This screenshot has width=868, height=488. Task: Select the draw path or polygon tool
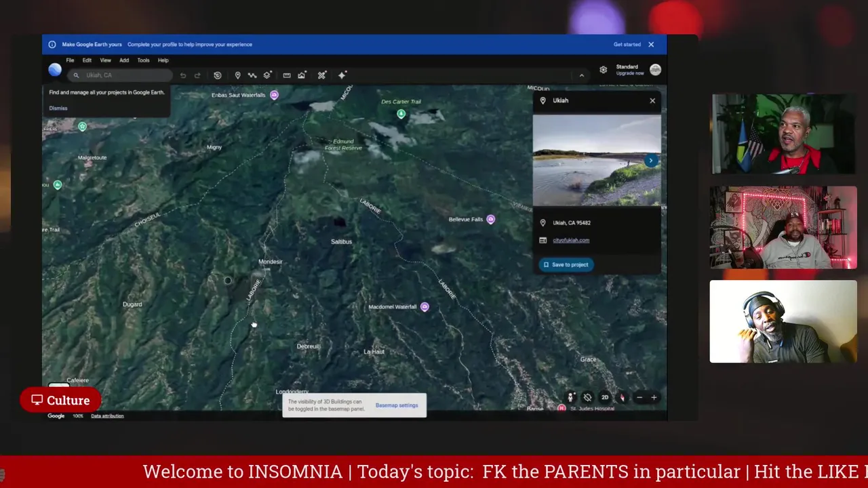tap(252, 75)
